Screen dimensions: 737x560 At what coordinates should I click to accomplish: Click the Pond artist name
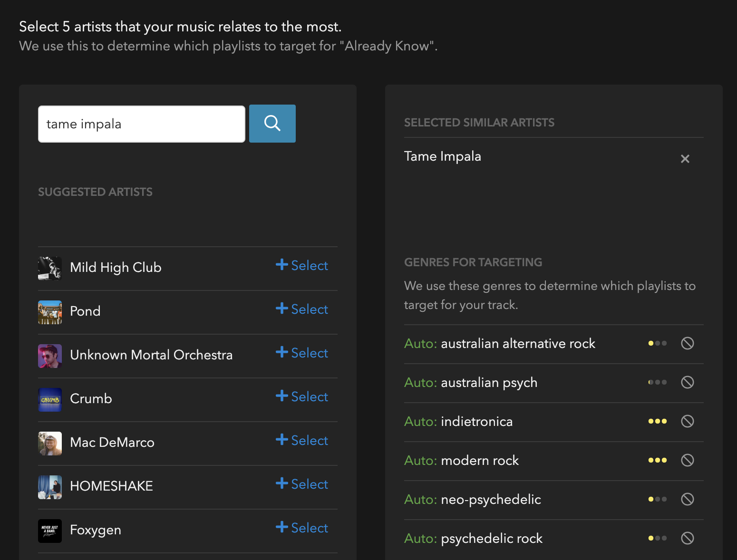tap(85, 311)
